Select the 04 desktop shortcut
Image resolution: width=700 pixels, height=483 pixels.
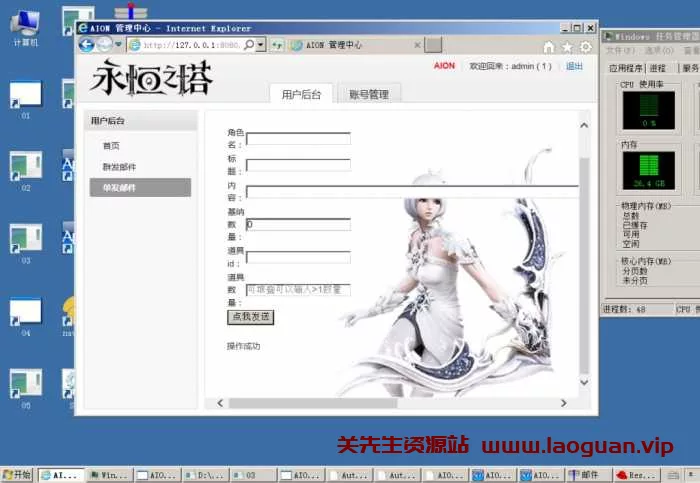[25, 317]
